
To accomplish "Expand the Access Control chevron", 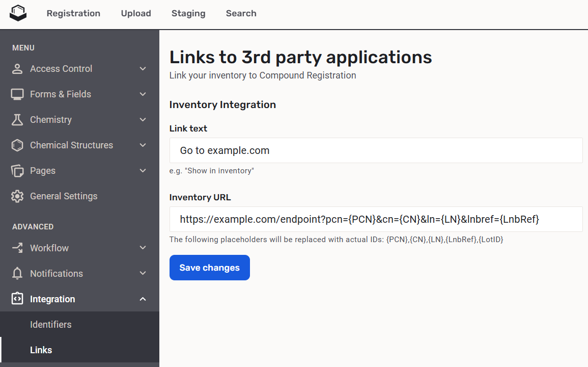I will pos(143,69).
